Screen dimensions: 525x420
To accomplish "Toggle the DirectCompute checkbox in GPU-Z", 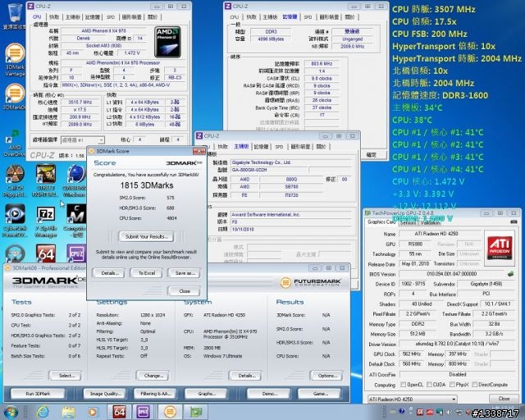I will click(474, 385).
